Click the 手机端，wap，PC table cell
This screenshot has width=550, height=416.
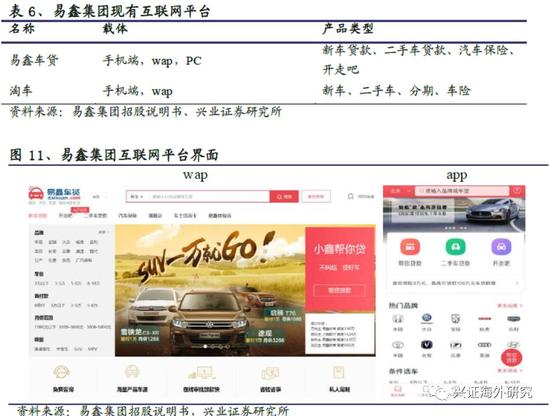(152, 61)
